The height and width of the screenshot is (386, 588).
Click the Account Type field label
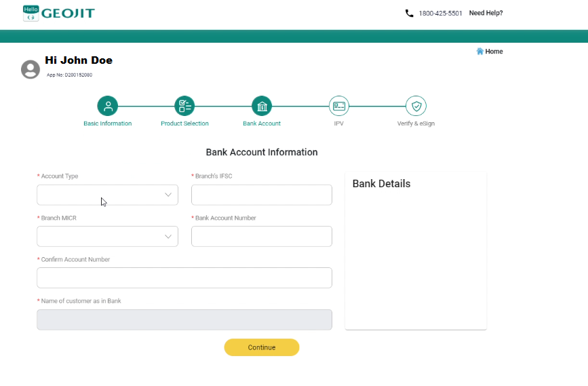click(60, 176)
